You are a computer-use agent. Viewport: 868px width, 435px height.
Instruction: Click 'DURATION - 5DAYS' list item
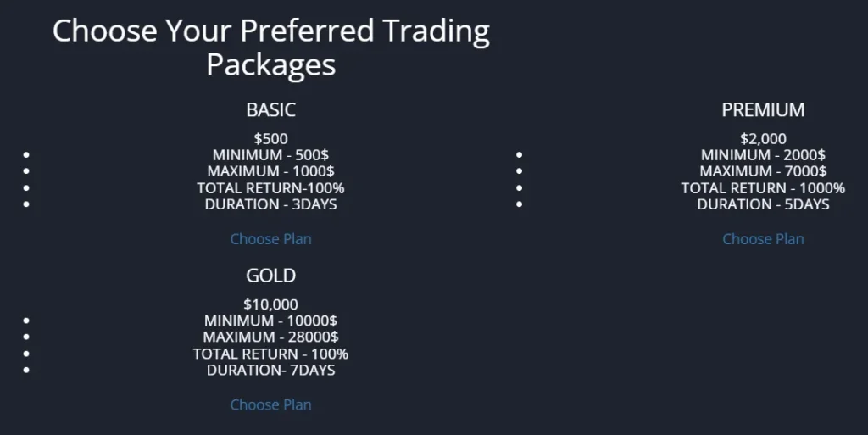(763, 204)
